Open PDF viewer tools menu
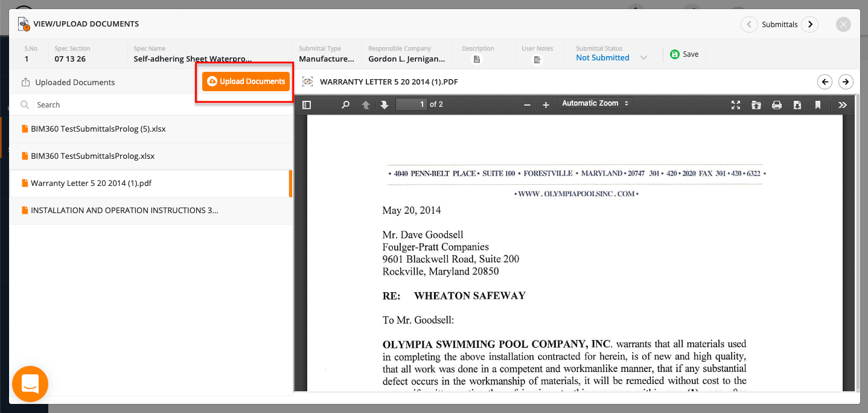This screenshot has height=413, width=868. (843, 105)
